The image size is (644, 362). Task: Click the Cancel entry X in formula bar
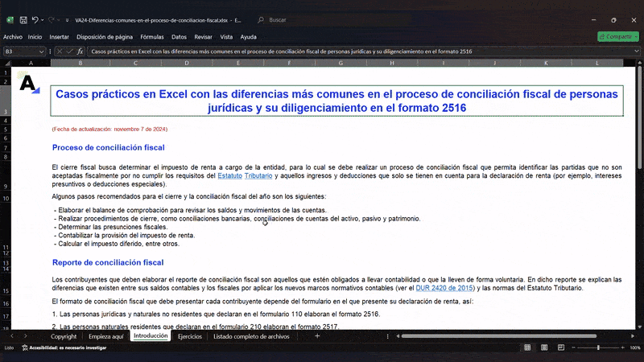click(59, 51)
